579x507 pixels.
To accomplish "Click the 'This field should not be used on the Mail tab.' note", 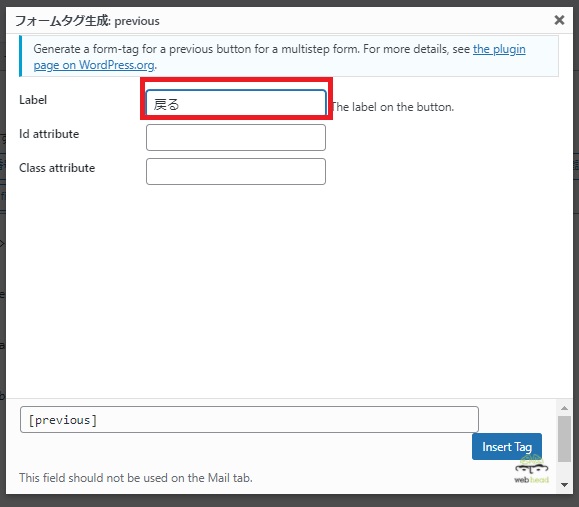I will click(x=136, y=478).
